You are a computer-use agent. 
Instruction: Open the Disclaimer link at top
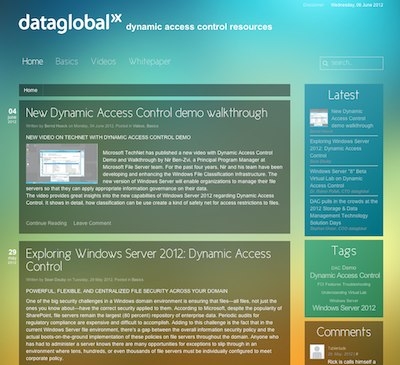[x=313, y=5]
